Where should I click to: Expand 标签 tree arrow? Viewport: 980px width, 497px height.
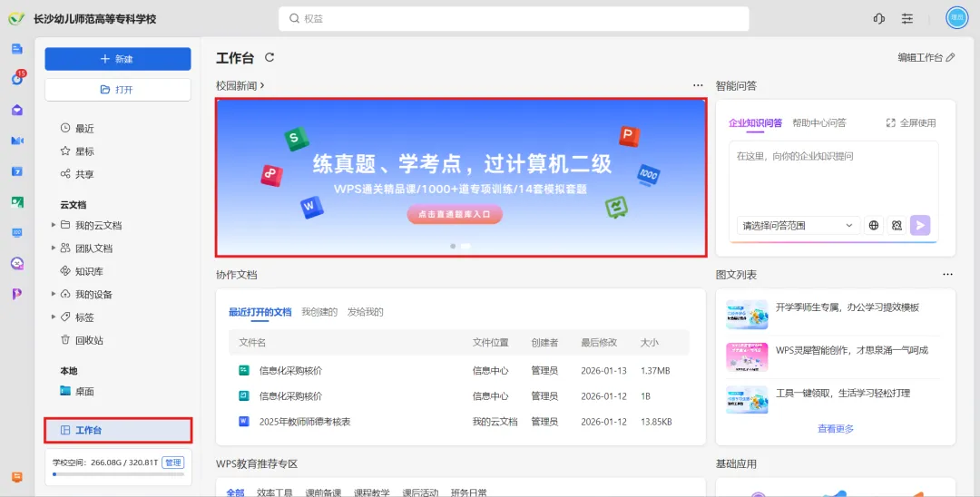(54, 317)
